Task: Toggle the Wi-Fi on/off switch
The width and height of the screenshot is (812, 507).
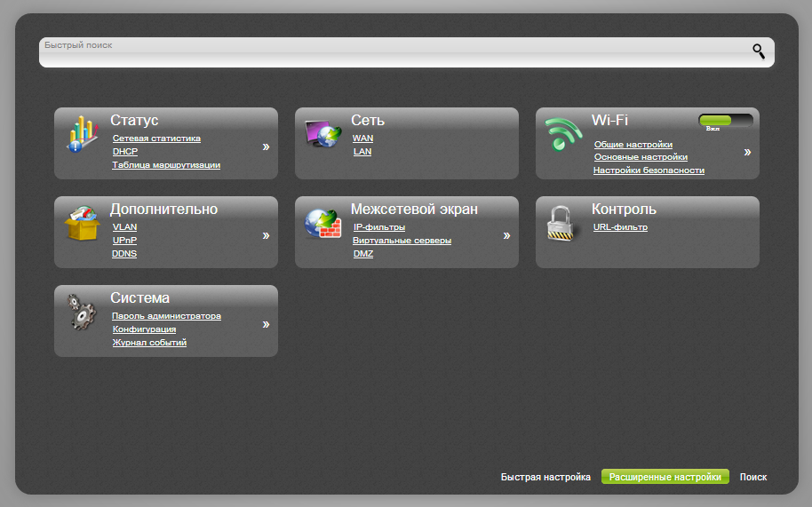Action: tap(725, 121)
